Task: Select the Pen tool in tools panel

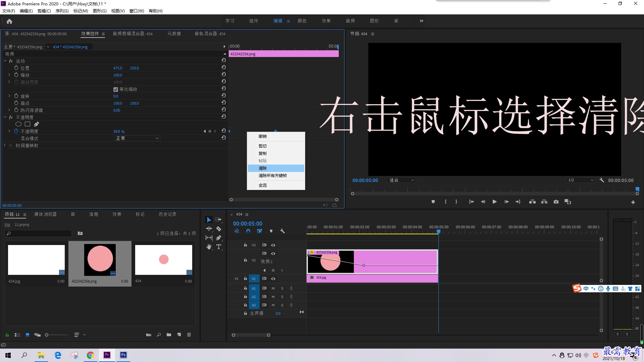Action: pos(219,238)
